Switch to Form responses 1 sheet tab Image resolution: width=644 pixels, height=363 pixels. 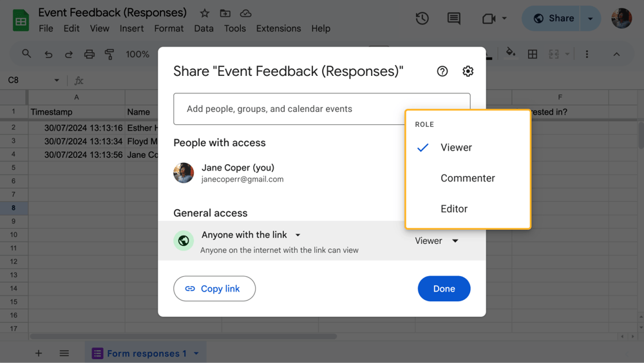pos(146,353)
